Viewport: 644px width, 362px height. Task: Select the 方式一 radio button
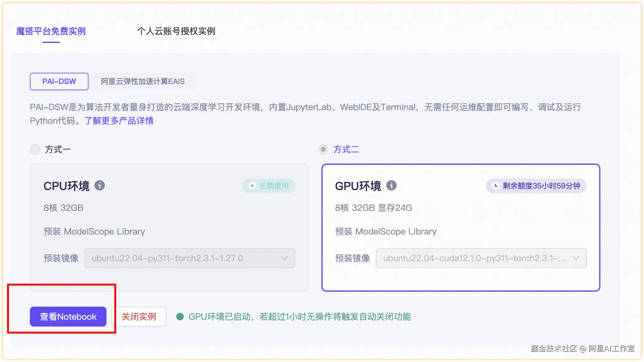click(35, 150)
